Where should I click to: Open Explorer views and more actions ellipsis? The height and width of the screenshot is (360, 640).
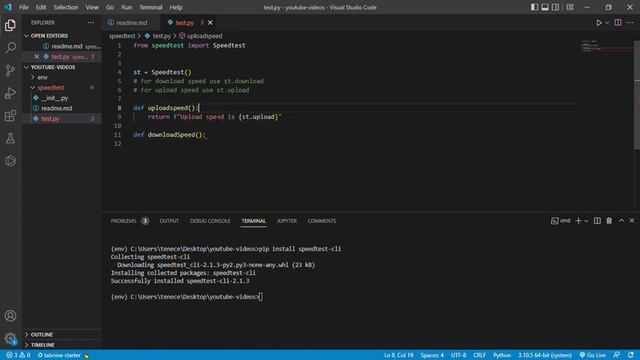91,23
